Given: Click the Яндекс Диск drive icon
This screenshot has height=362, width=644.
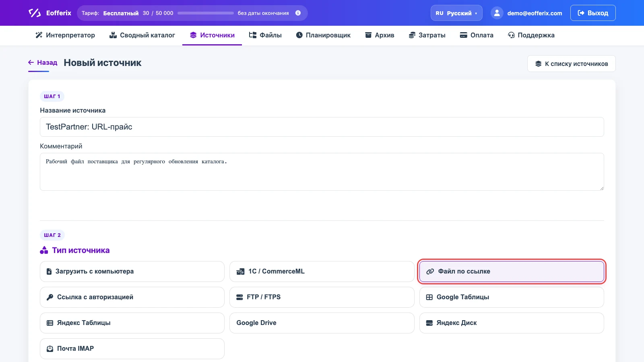Looking at the screenshot, I should click(x=429, y=323).
